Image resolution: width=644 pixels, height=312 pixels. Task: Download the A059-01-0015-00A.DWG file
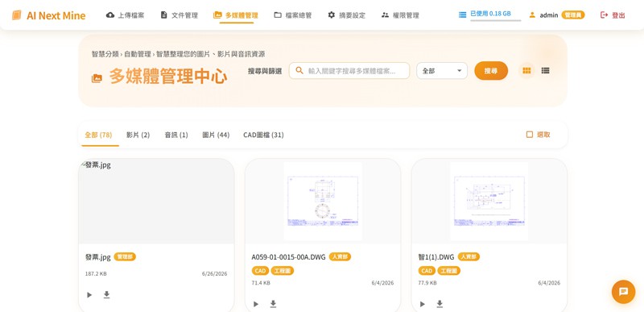click(273, 304)
